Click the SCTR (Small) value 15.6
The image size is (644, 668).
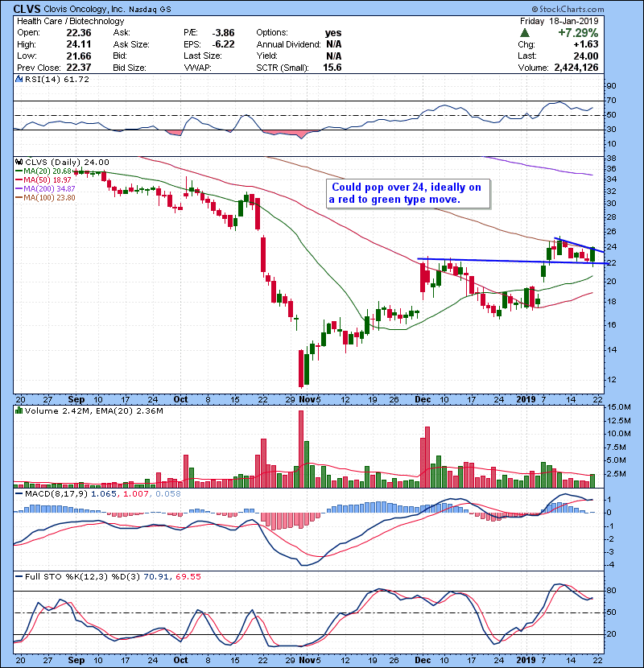pos(332,68)
